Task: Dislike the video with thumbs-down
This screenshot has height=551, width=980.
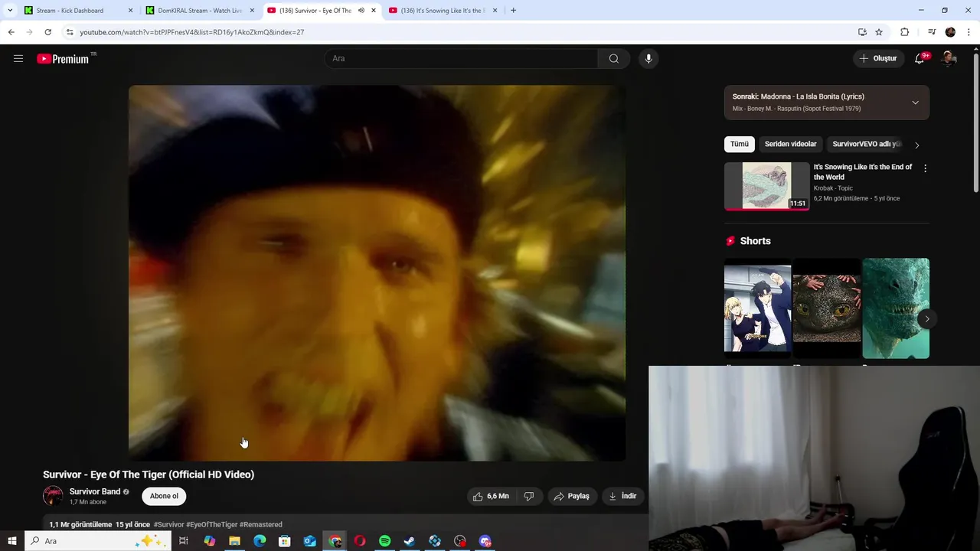Action: pyautogui.click(x=529, y=496)
